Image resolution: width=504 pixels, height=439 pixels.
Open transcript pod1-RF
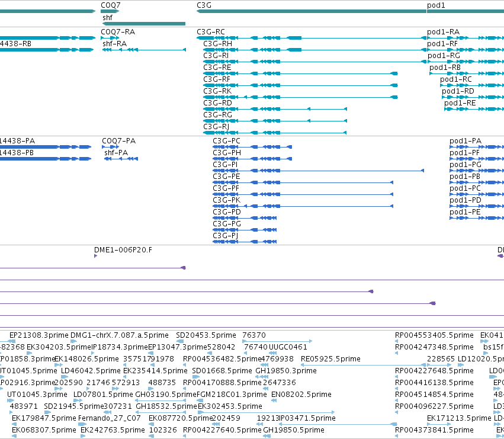pos(442,44)
